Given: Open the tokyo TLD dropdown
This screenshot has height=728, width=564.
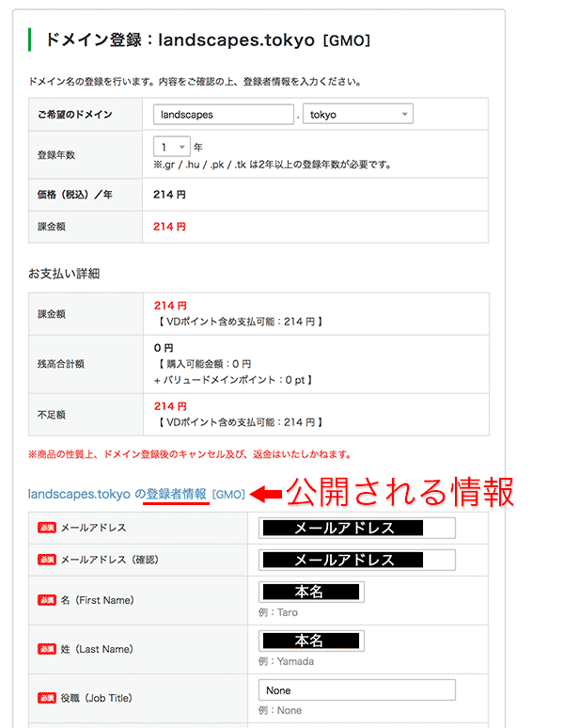Looking at the screenshot, I should click(357, 114).
